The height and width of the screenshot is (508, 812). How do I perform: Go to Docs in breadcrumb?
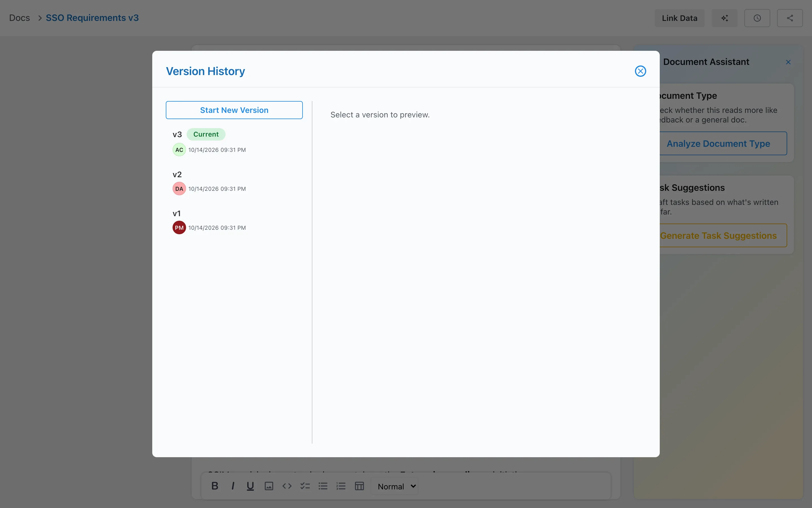point(19,18)
